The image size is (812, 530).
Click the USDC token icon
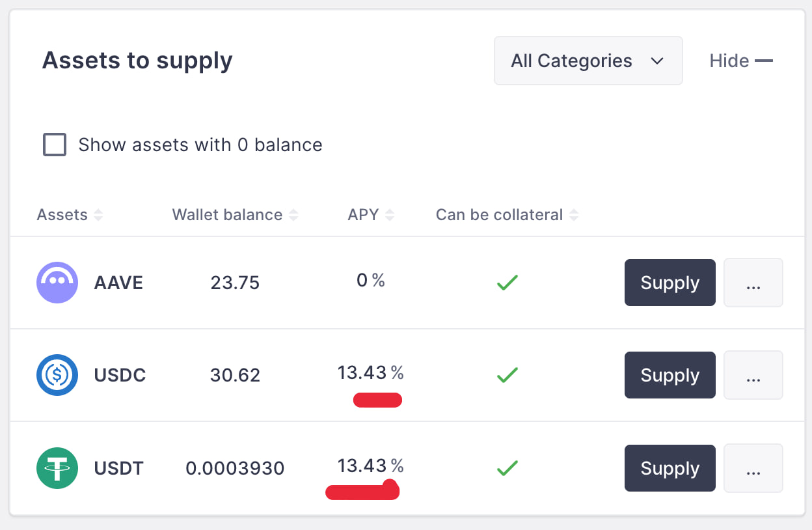tap(57, 375)
